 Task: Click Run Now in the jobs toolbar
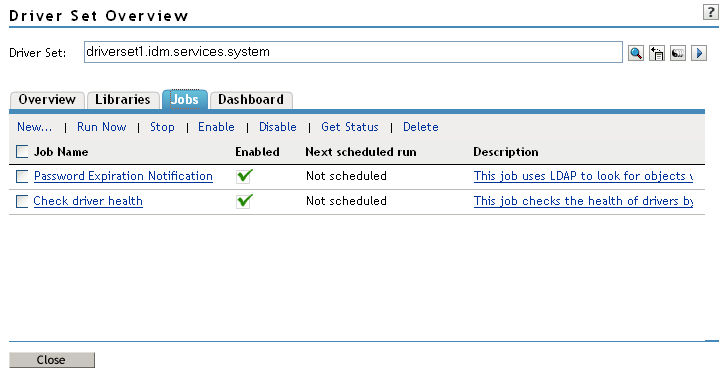tap(102, 127)
